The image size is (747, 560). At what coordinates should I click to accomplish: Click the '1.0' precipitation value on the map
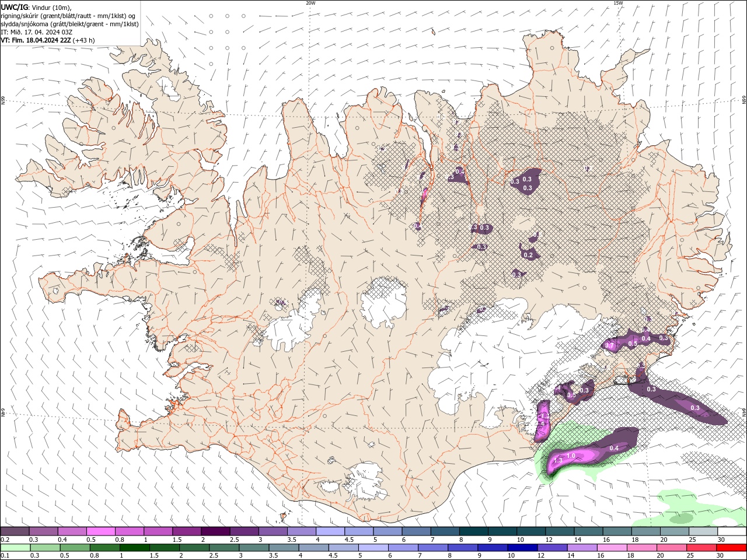click(x=571, y=456)
